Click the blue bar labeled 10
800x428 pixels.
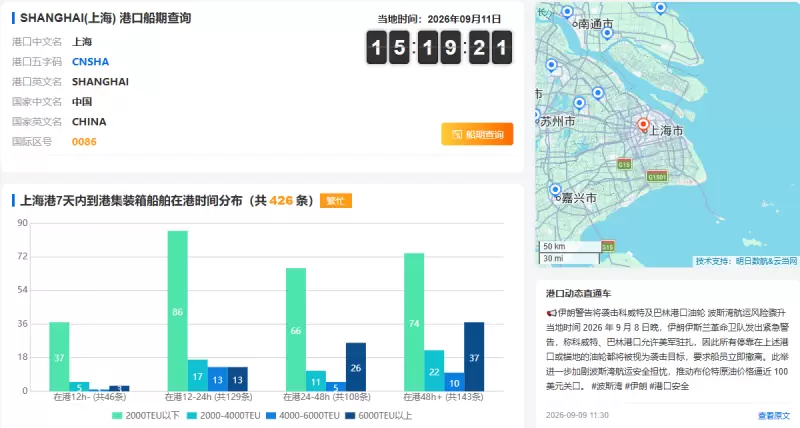pos(454,382)
